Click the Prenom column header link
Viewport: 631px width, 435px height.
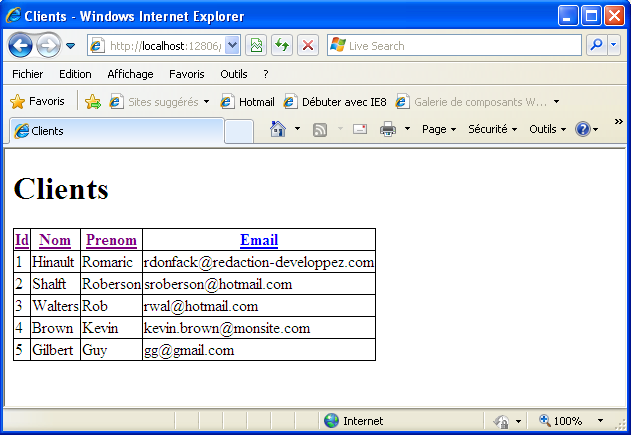click(x=111, y=240)
